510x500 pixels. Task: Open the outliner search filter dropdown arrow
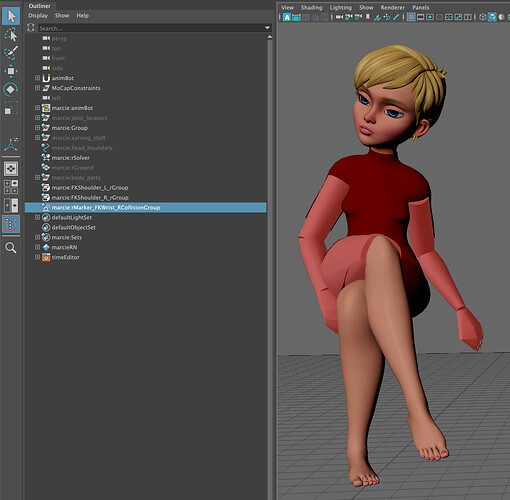coord(267,28)
